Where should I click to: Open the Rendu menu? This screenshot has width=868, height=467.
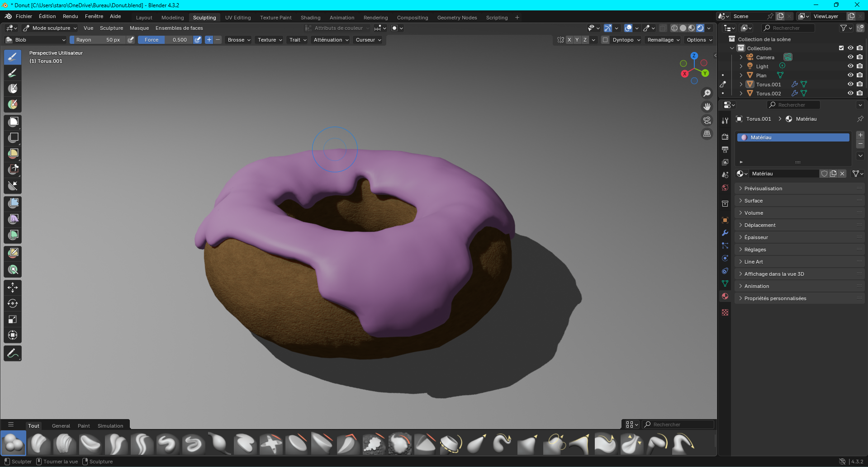(70, 16)
